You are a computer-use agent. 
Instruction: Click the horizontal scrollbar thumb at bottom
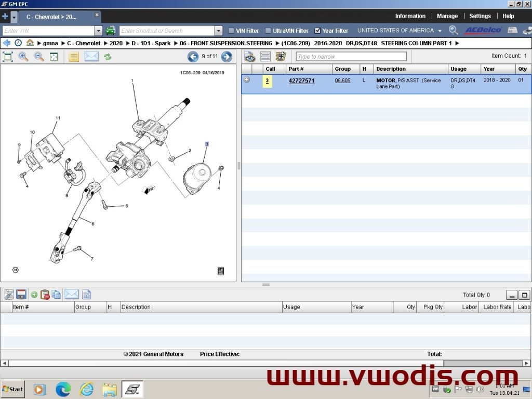coord(226,363)
